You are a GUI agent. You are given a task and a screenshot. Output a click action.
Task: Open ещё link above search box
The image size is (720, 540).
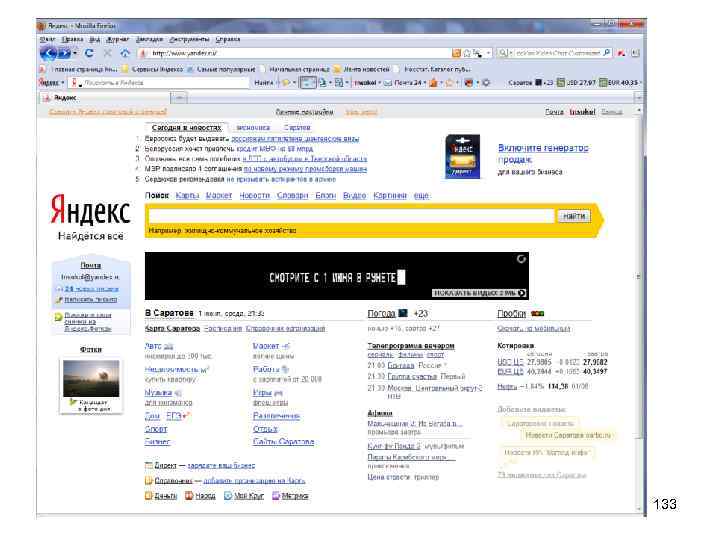421,196
